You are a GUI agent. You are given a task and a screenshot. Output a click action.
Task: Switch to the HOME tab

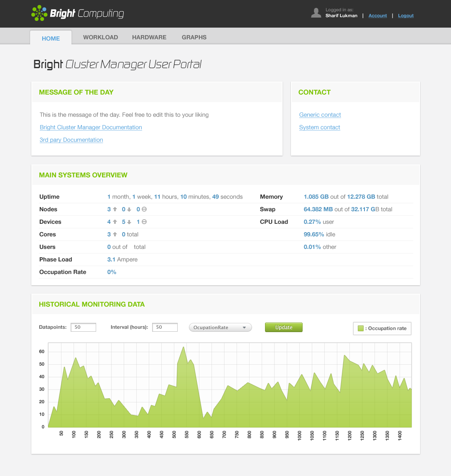point(51,38)
